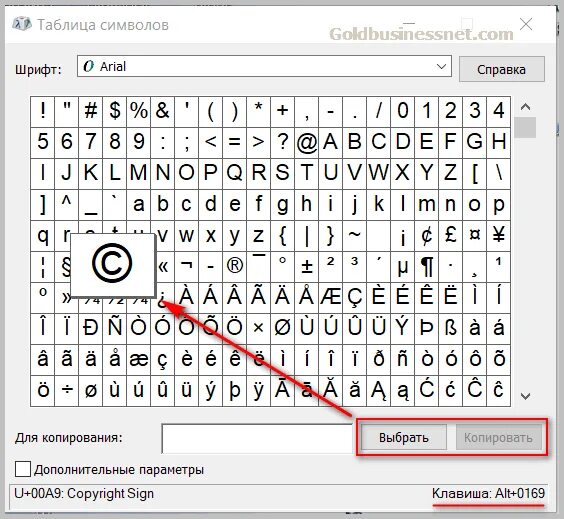The width and height of the screenshot is (564, 519).
Task: Select the at sign @ character
Action: tap(306, 142)
